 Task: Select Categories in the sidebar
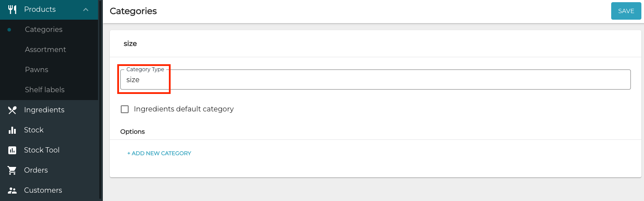pyautogui.click(x=44, y=30)
